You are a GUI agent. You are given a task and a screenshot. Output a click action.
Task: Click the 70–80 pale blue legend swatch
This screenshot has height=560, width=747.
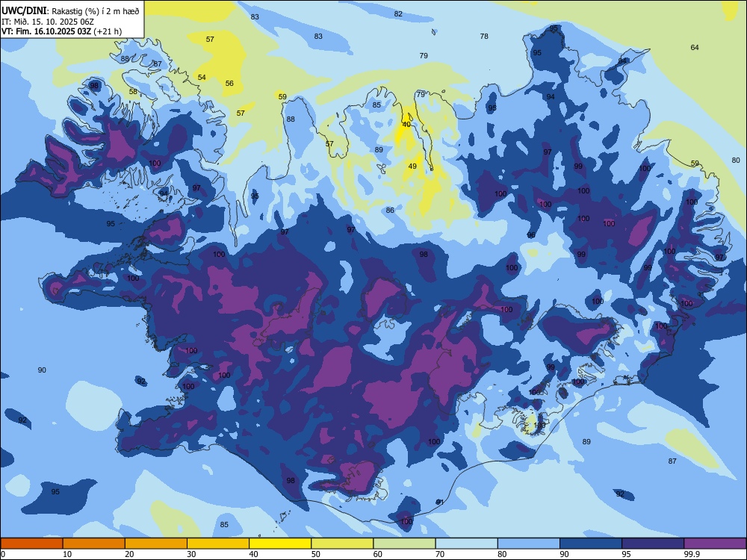click(x=466, y=544)
